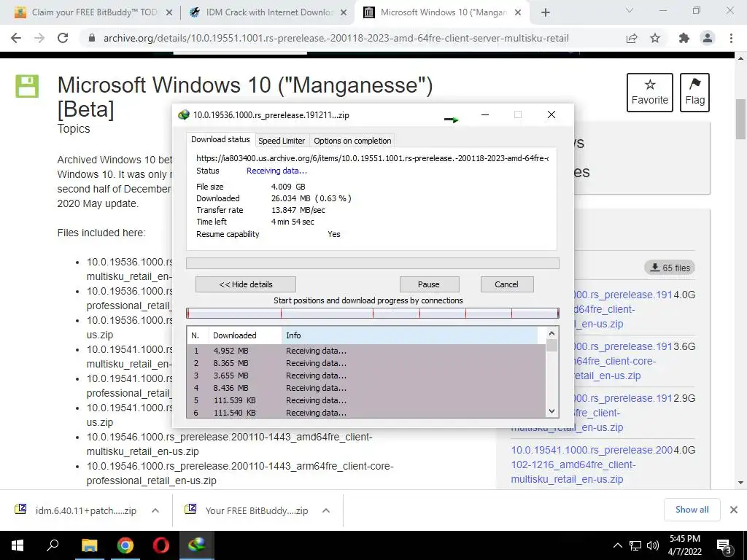747x560 pixels.
Task: Open the tab search chevron
Action: pyautogui.click(x=630, y=10)
